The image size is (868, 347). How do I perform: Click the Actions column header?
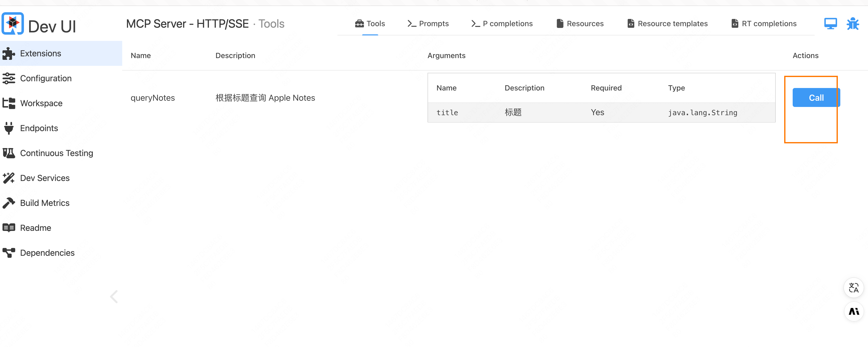(x=805, y=56)
